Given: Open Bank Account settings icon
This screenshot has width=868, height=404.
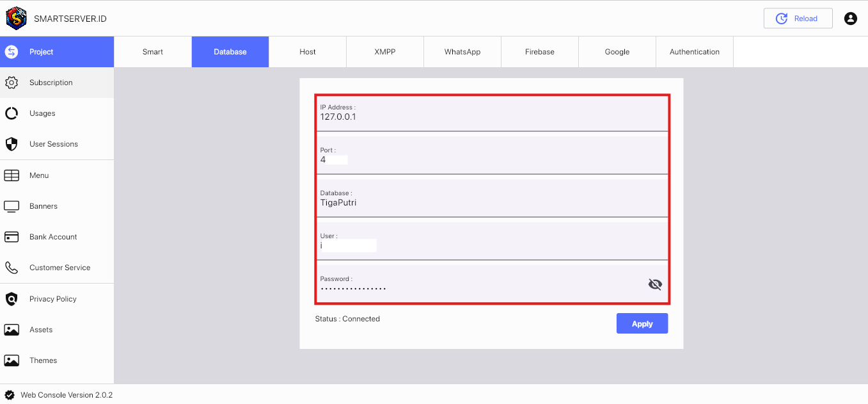Looking at the screenshot, I should click(x=12, y=236).
